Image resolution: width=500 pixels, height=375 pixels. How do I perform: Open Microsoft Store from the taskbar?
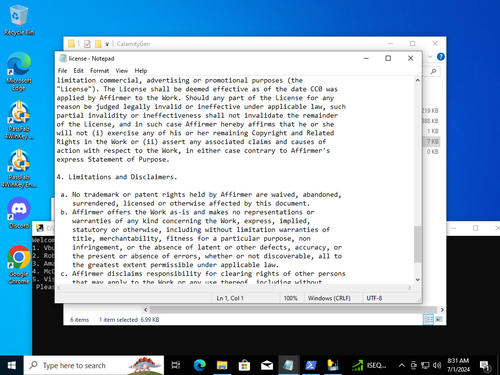click(x=244, y=365)
